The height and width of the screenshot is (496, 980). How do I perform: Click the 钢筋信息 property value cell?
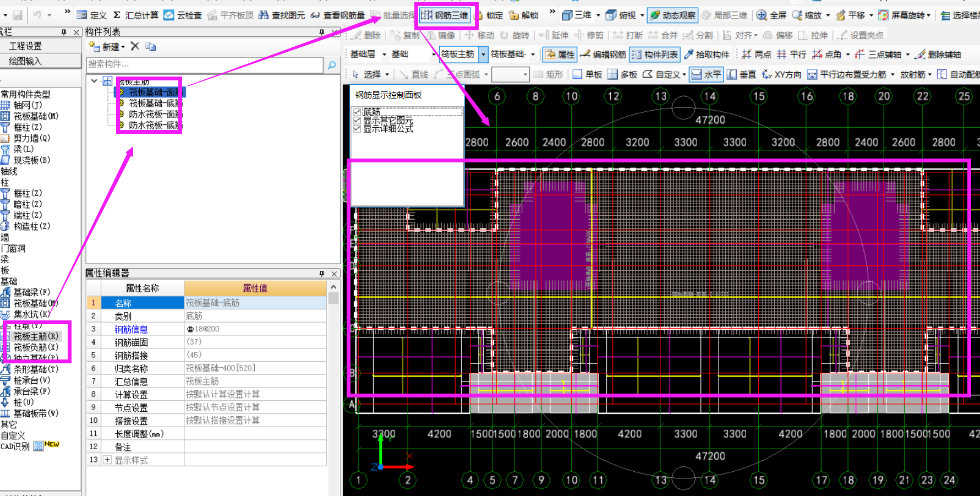(x=255, y=329)
